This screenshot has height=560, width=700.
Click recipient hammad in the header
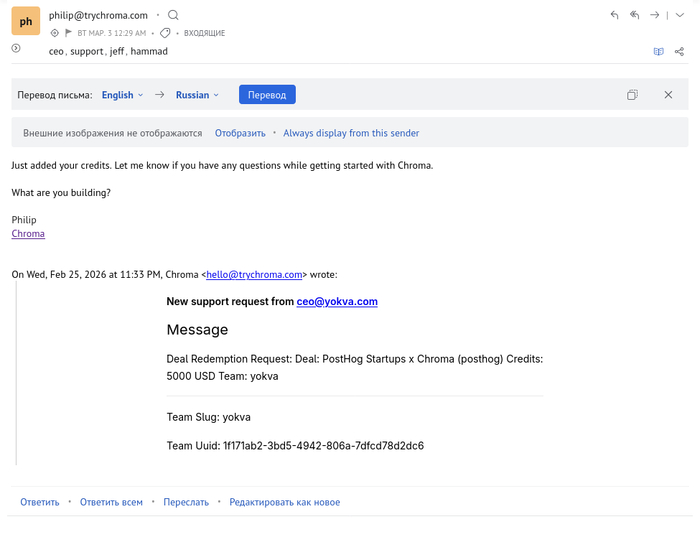[x=149, y=51]
